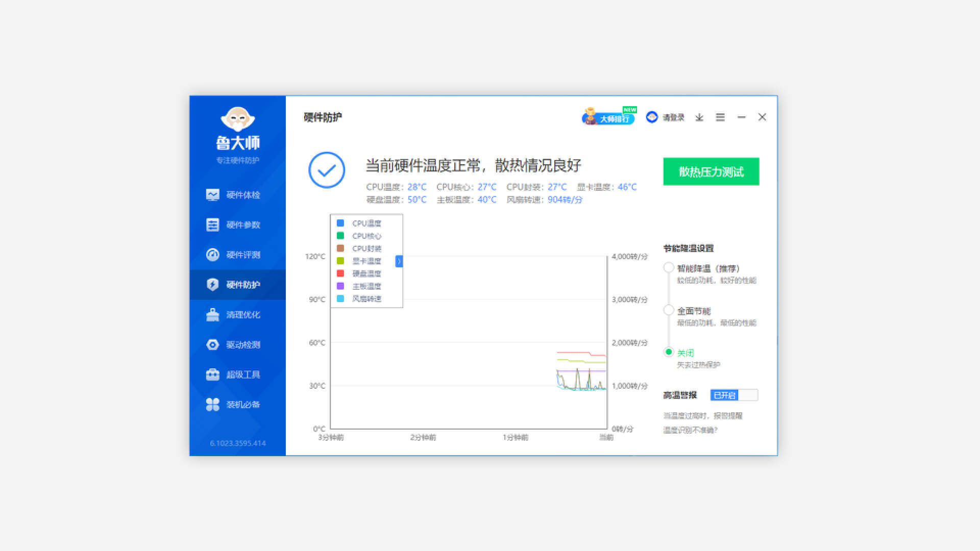This screenshot has height=551, width=980.
Task: Open the 硬件体检 section in sidebar
Action: [238, 195]
